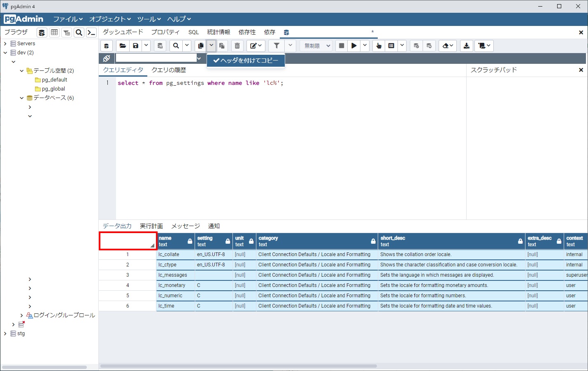The width and height of the screenshot is (588, 371).
Task: Stop the running query
Action: [341, 45]
